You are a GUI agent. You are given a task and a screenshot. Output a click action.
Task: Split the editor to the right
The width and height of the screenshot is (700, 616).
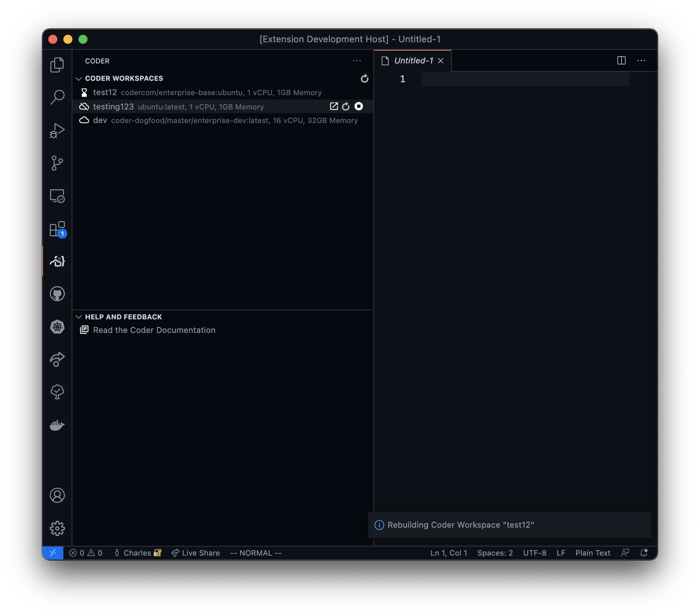[x=621, y=60]
